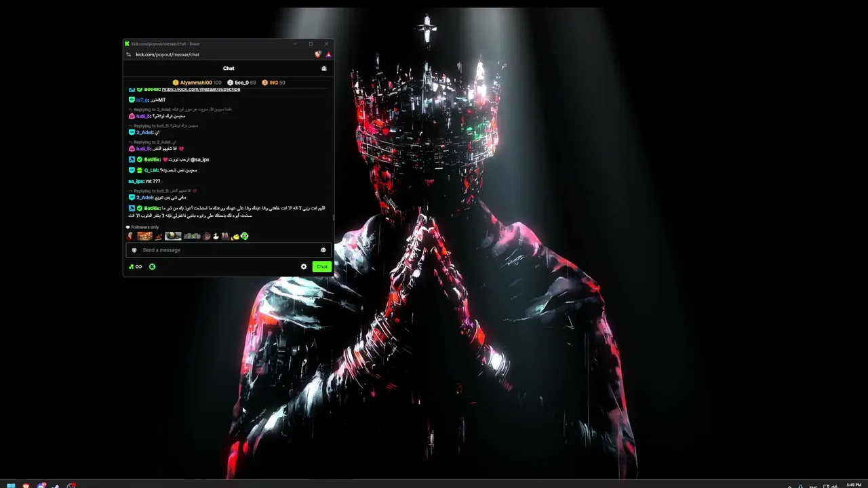Open INQ's third-place gifter entry

click(274, 83)
